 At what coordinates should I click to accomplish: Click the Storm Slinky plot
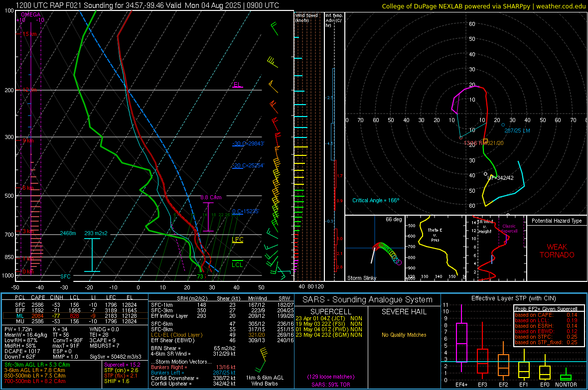pyautogui.click(x=375, y=248)
